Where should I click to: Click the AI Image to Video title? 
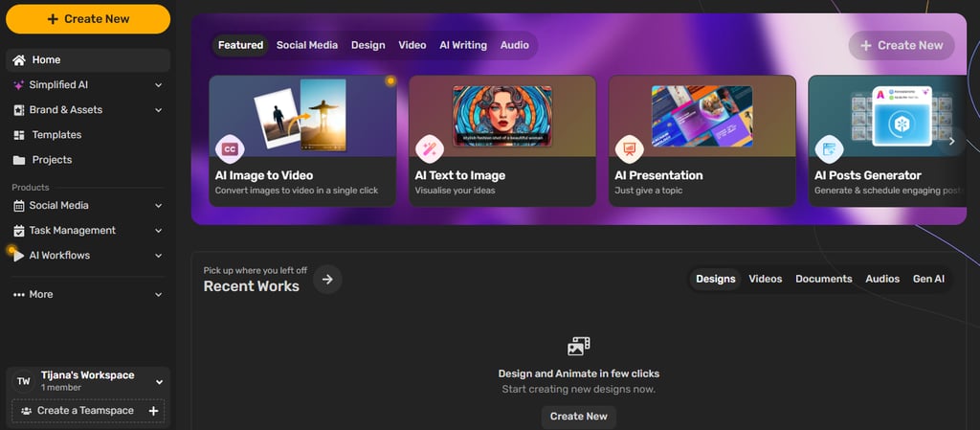(x=264, y=175)
